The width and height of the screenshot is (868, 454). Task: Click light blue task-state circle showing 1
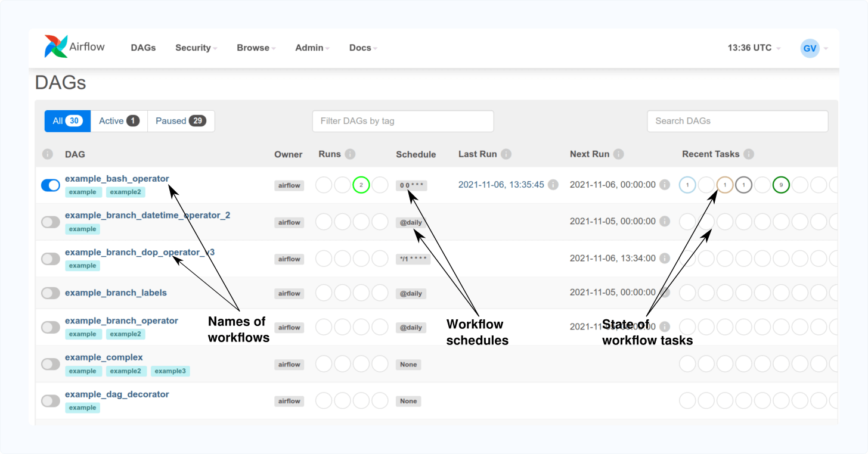tap(687, 185)
